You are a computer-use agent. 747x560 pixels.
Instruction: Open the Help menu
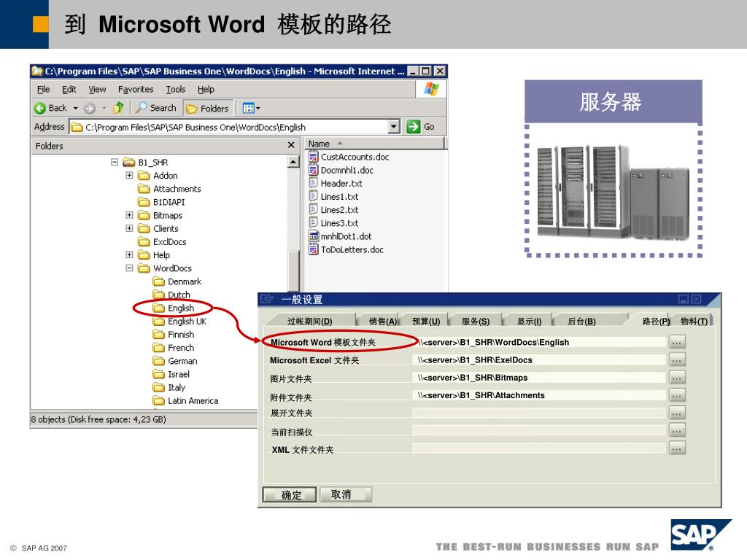(206, 89)
